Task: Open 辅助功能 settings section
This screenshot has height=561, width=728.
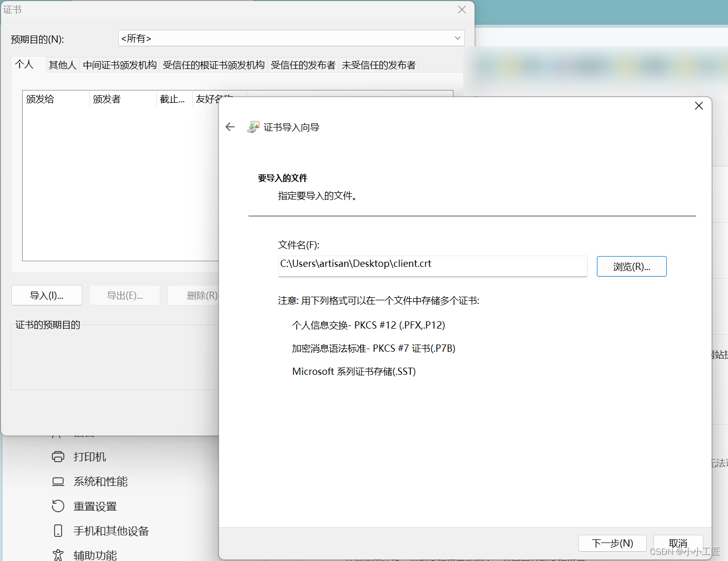Action: (x=95, y=555)
